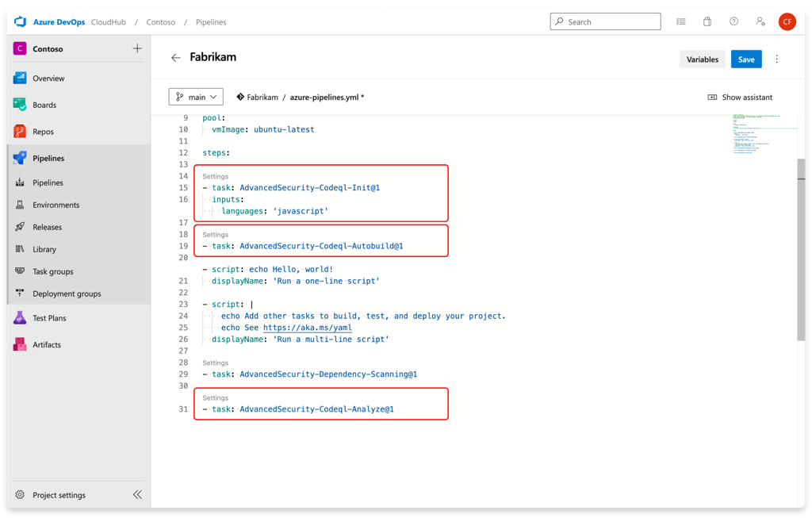Open Artifacts in the sidebar
The image size is (812, 518).
pos(48,344)
